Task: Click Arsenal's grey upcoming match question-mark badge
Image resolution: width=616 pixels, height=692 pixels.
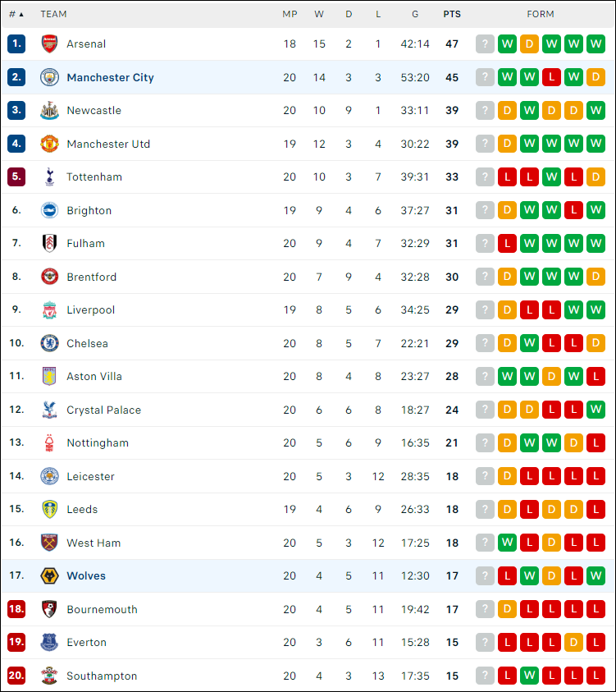Action: [x=485, y=44]
